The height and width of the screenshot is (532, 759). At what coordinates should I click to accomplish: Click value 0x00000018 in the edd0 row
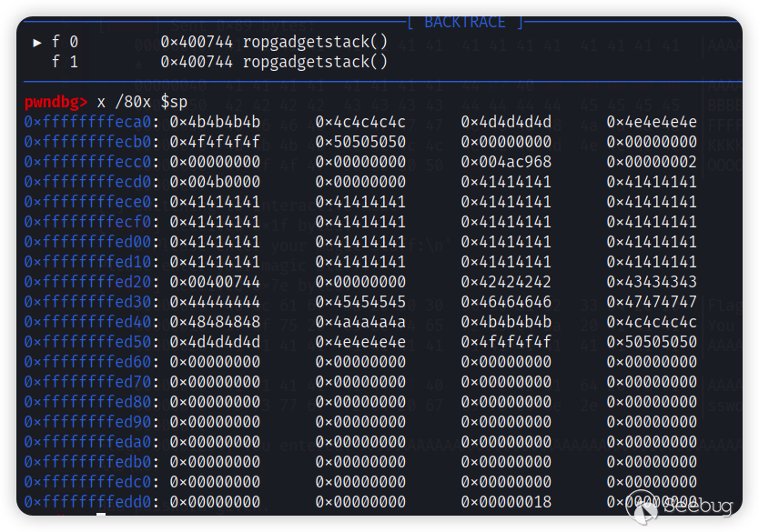tap(506, 502)
